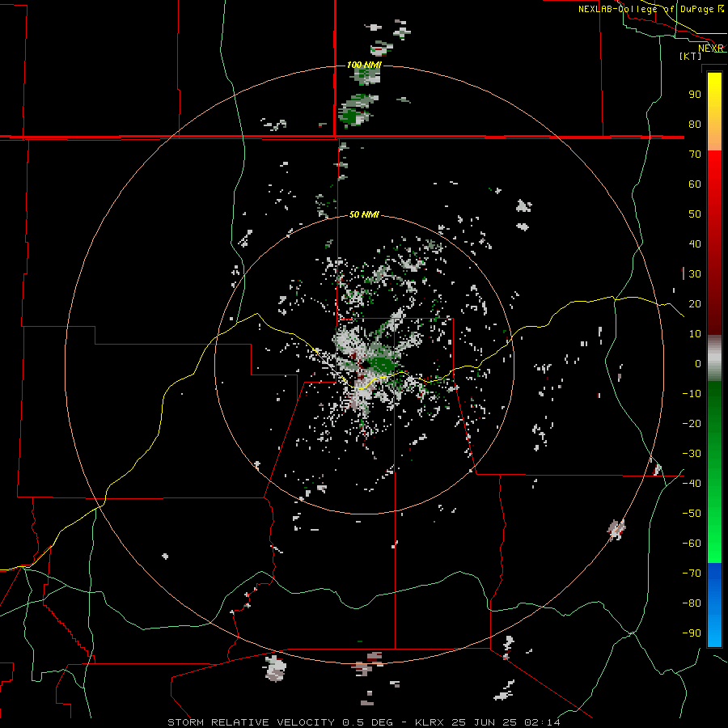Image resolution: width=728 pixels, height=728 pixels.
Task: Click the -40 knots scale label
Action: pyautogui.click(x=692, y=484)
